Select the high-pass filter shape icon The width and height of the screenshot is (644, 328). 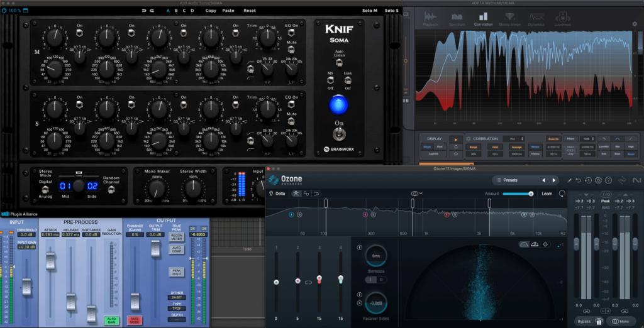631,139
